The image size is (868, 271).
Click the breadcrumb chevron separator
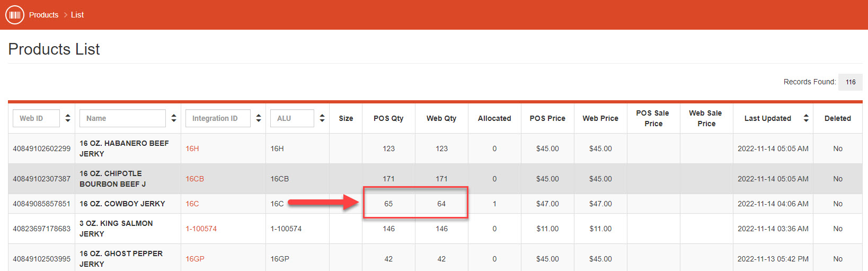pos(66,15)
